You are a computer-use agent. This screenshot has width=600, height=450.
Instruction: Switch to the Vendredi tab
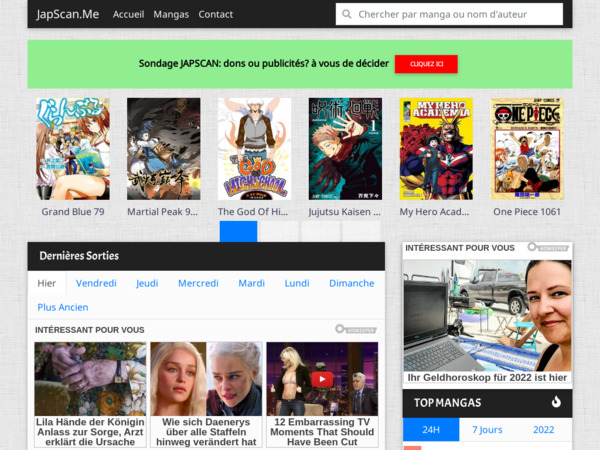[x=96, y=283]
